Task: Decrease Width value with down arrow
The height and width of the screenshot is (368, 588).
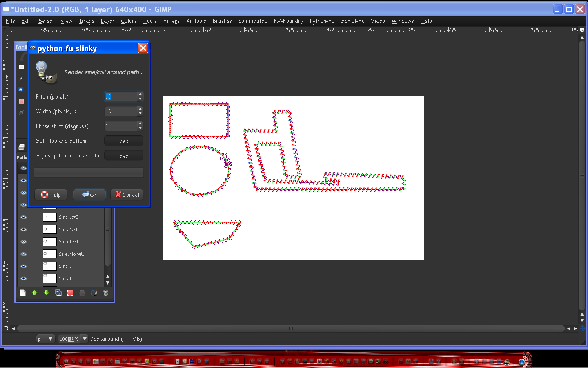Action: (x=140, y=114)
